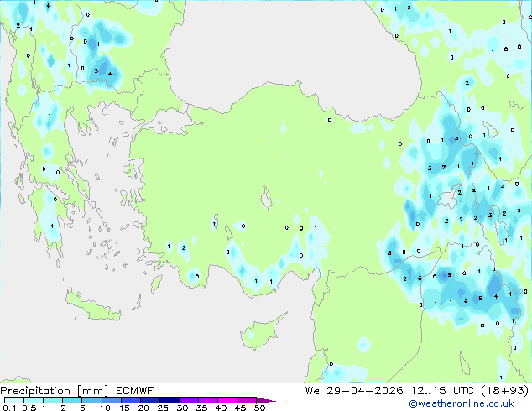Viewport: 532px width, 411px height.
Task: Click the '25' legend scale label
Action: click(163, 408)
